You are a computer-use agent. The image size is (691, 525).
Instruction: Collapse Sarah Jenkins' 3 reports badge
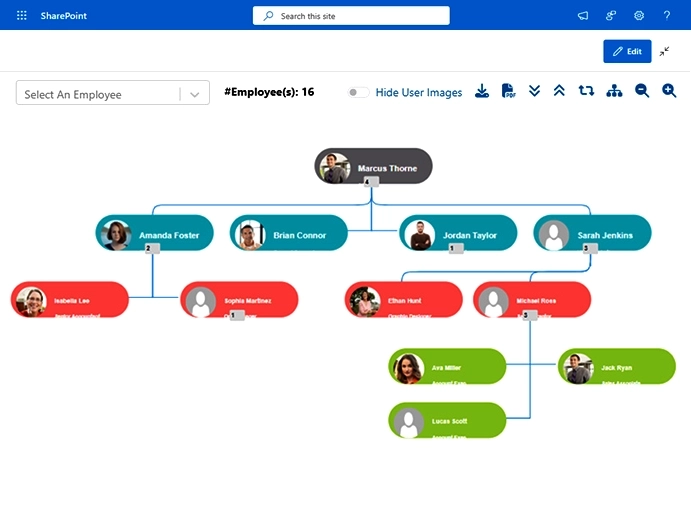tap(590, 249)
